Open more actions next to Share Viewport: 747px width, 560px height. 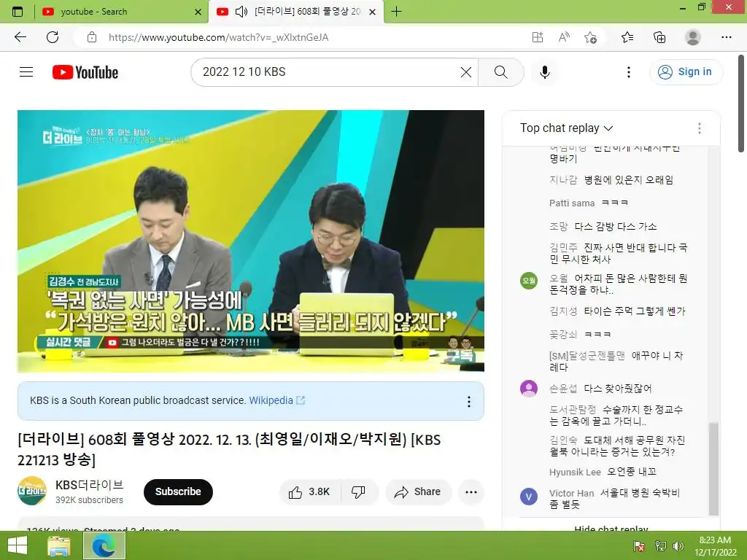coord(471,492)
